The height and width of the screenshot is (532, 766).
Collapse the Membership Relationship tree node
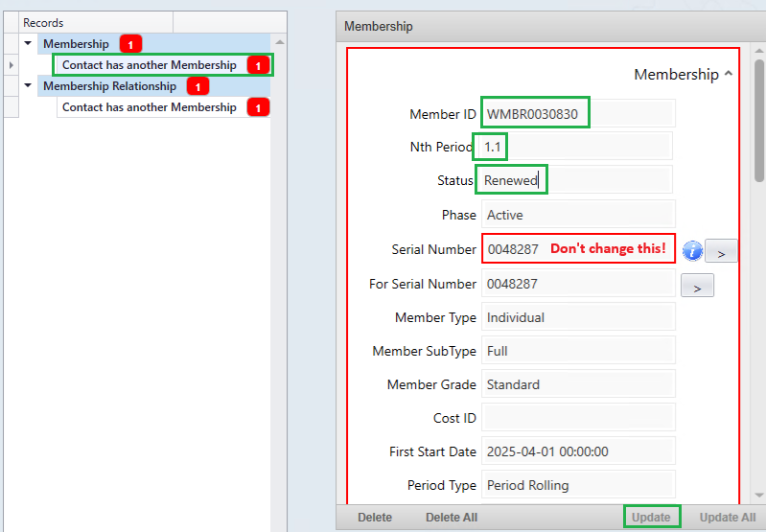[28, 85]
